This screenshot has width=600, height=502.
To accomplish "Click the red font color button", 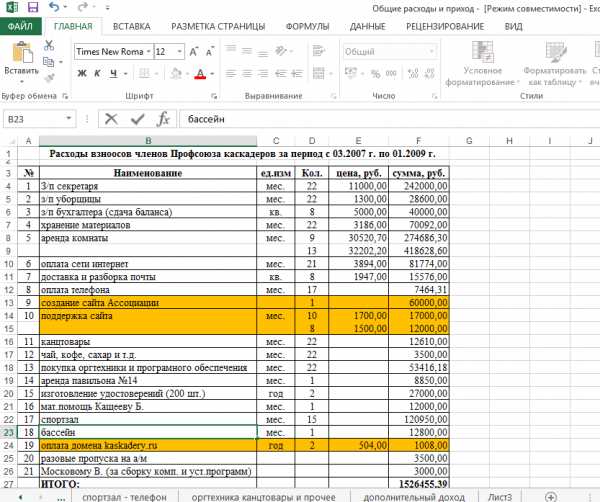I will point(200,73).
